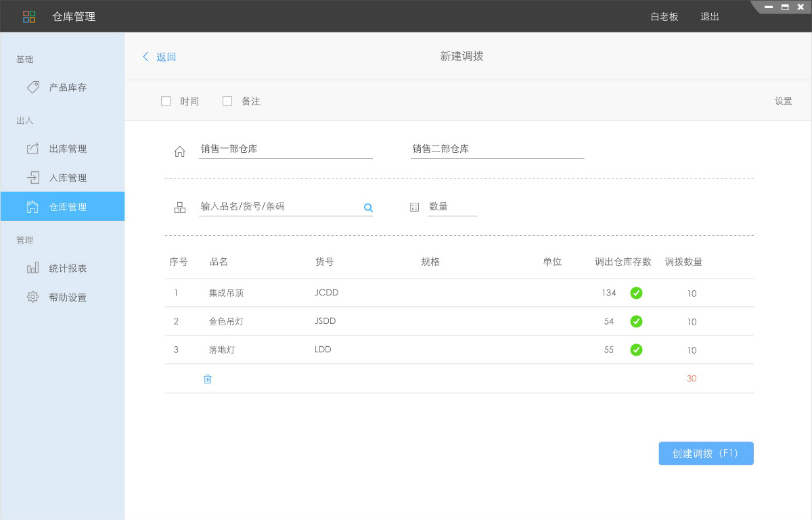812x520 pixels.
Task: Click the 货号 column header
Action: pyautogui.click(x=324, y=262)
